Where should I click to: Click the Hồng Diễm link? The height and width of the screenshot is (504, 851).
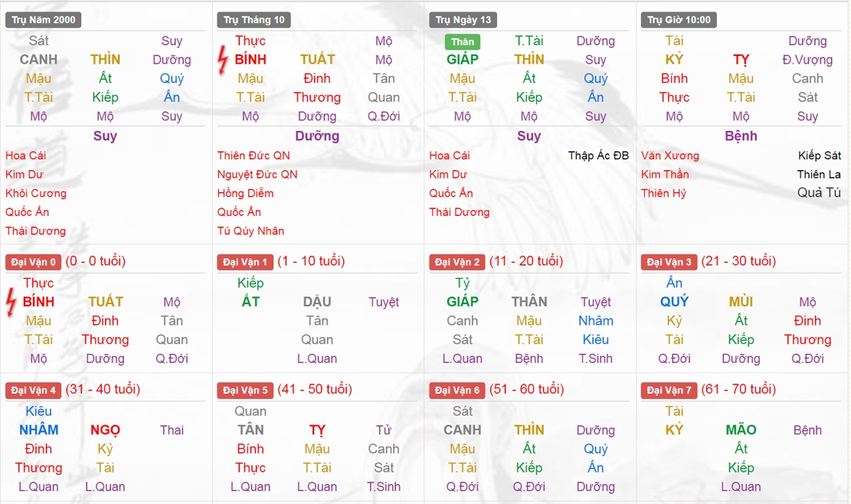[x=245, y=193]
